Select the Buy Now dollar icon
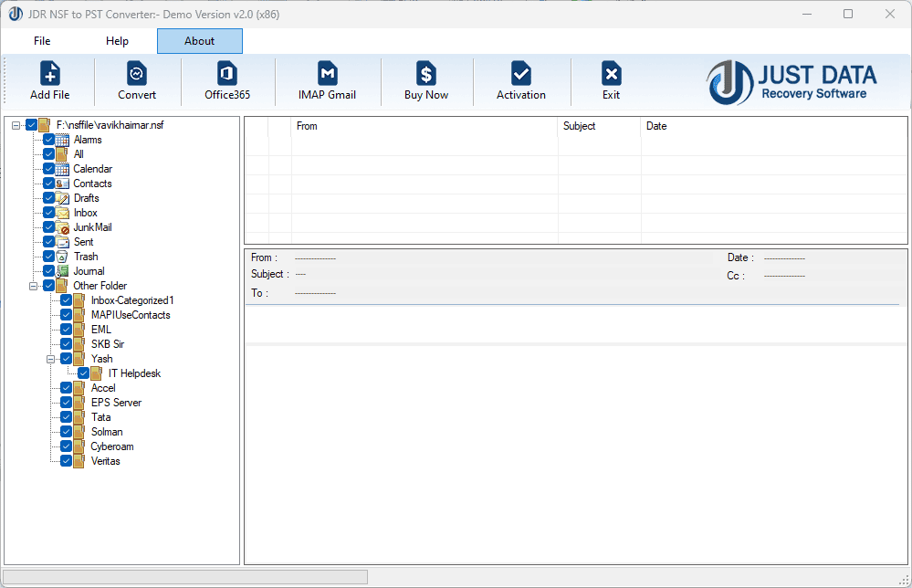The width and height of the screenshot is (912, 588). pyautogui.click(x=425, y=81)
